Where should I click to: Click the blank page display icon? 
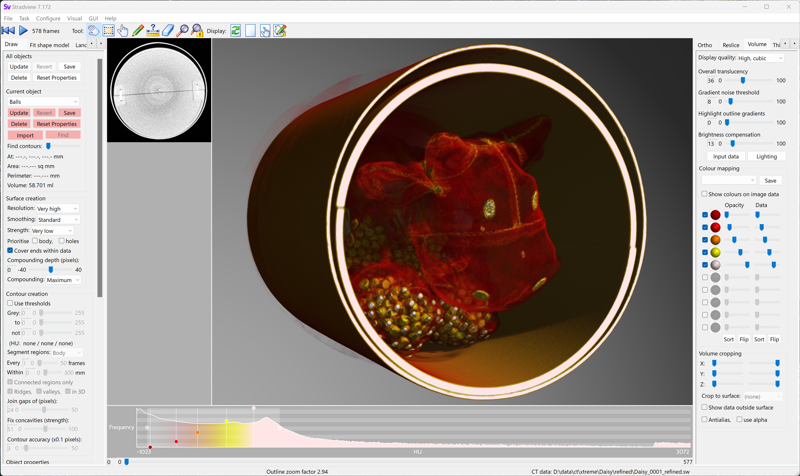251,31
